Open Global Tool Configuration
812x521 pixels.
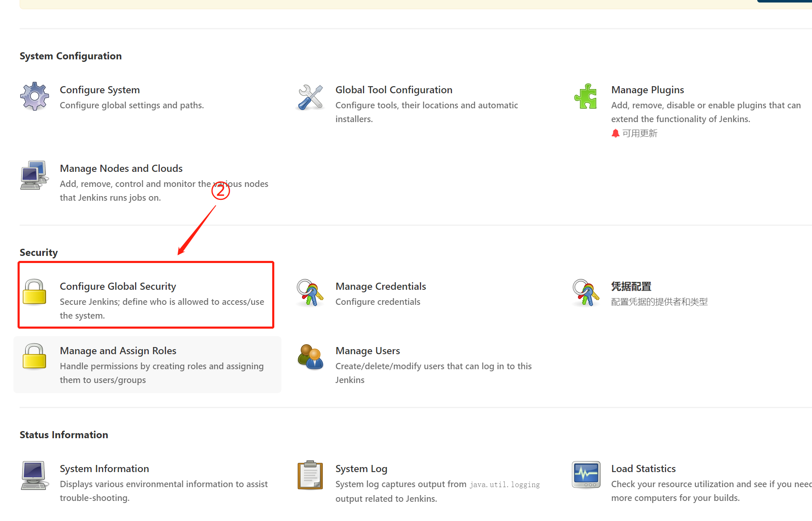click(x=394, y=90)
